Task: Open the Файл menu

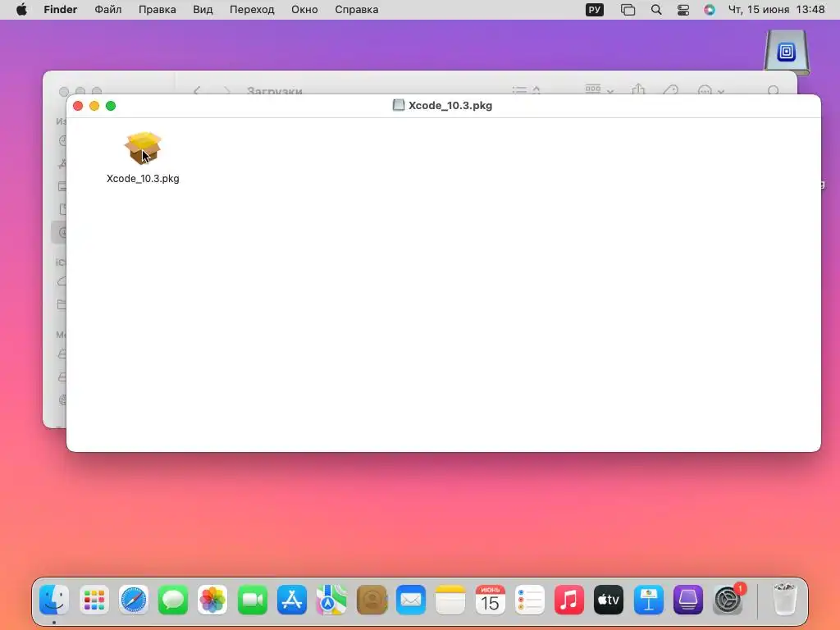Action: tap(107, 10)
